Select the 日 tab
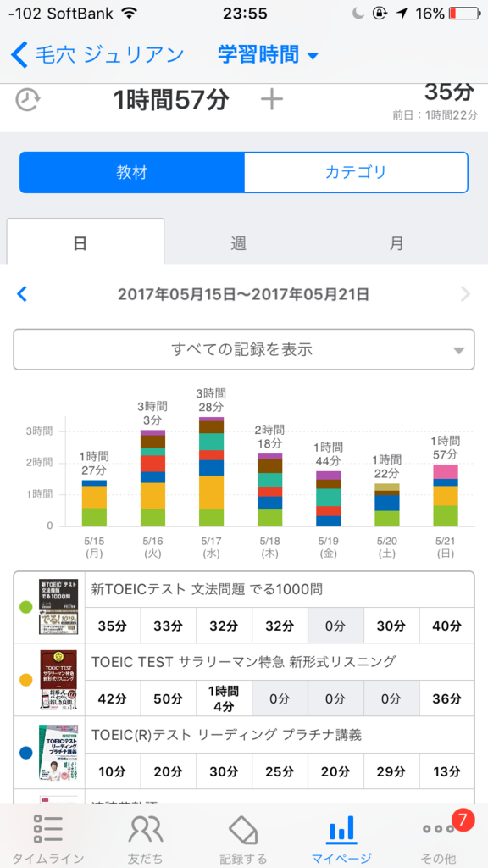 (x=86, y=243)
